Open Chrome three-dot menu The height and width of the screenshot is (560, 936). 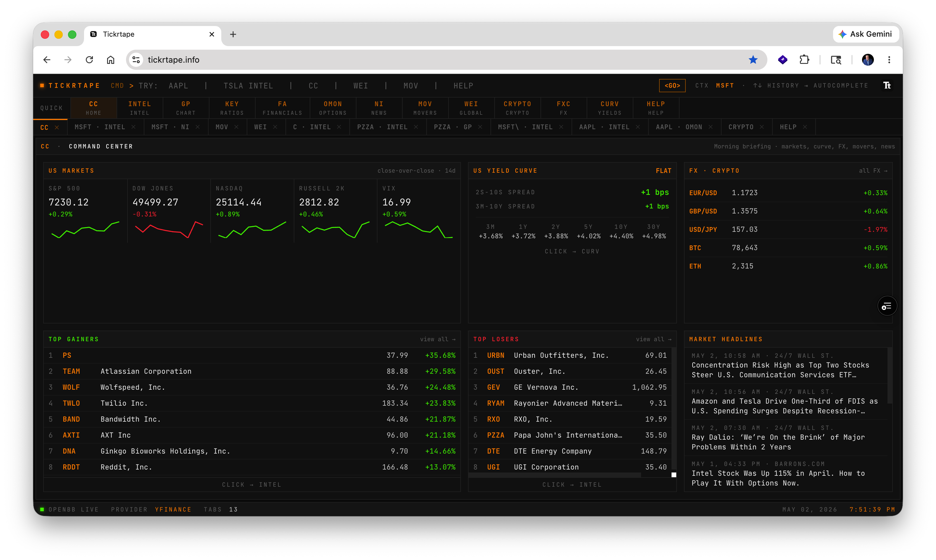(889, 60)
